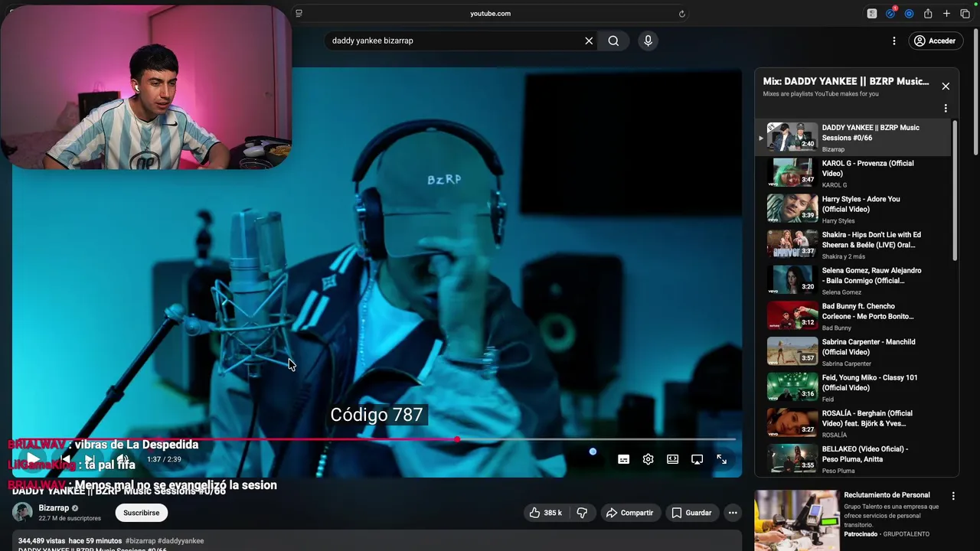The width and height of the screenshot is (980, 551).
Task: Toggle subtitles in the video player
Action: point(623,459)
